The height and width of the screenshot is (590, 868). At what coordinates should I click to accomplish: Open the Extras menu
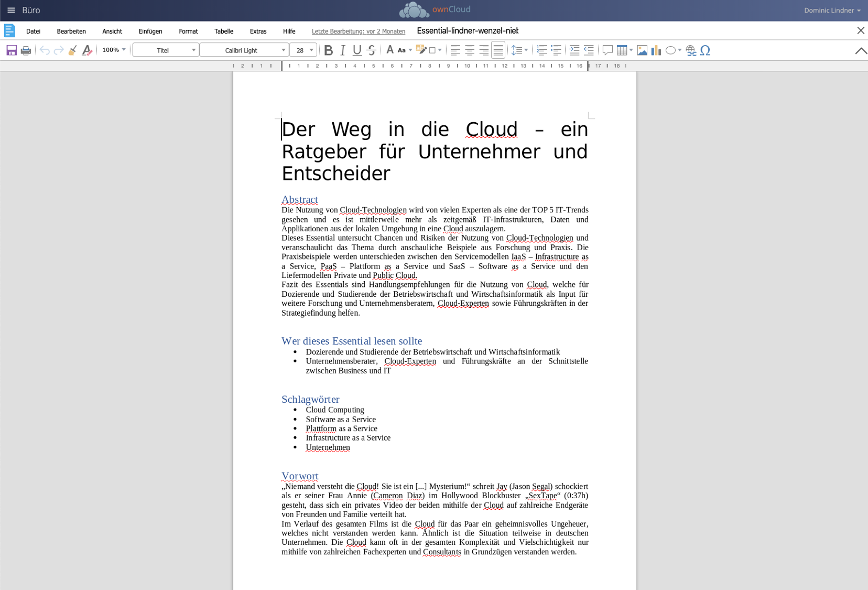(258, 31)
